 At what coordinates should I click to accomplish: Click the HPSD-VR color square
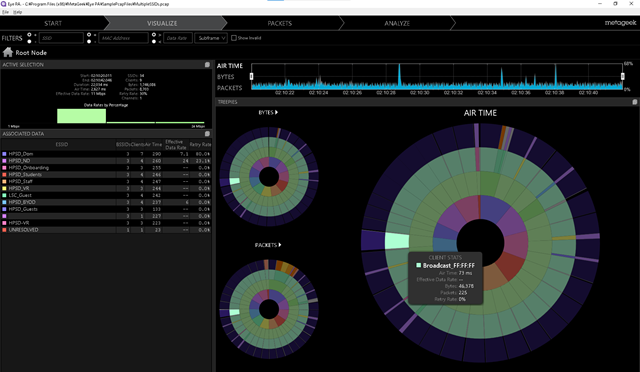[4, 223]
